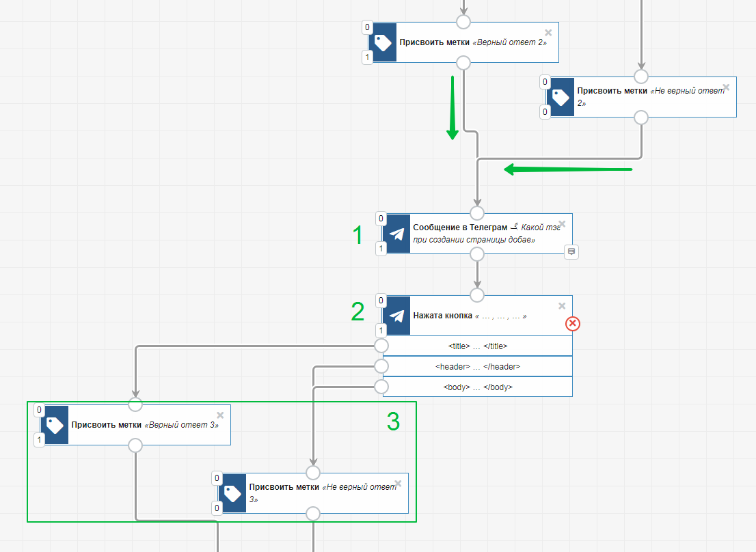
Task: Click output connector of <title> option
Action: [381, 346]
